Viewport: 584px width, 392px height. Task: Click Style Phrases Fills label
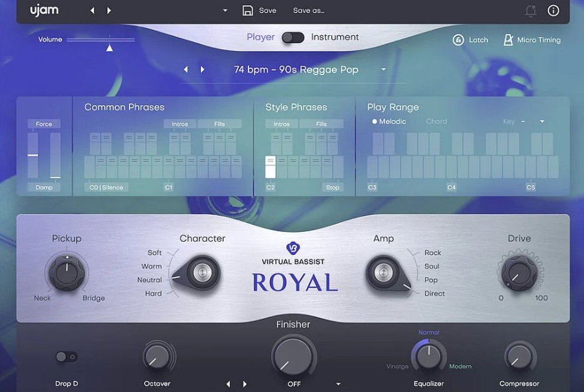(x=321, y=124)
